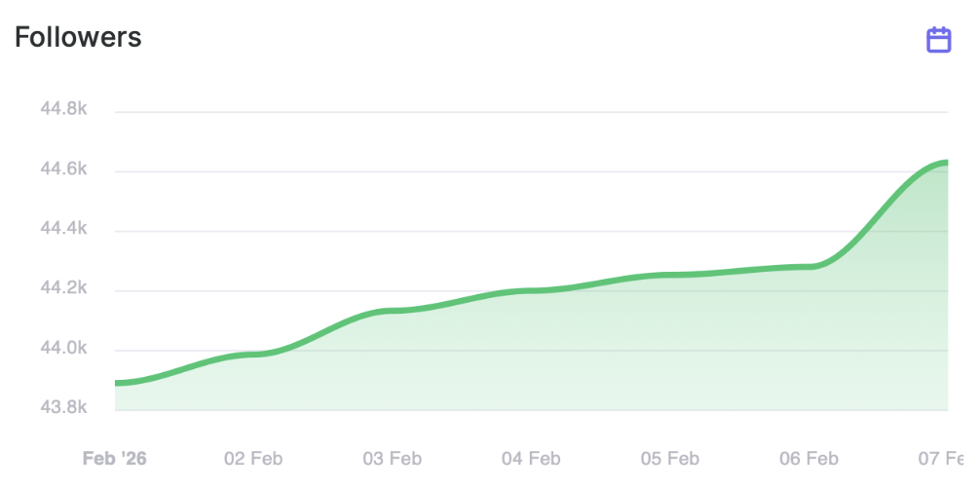Screen dimensions: 980x489
Task: Click the 44.6k y-axis label
Action: [x=63, y=169]
